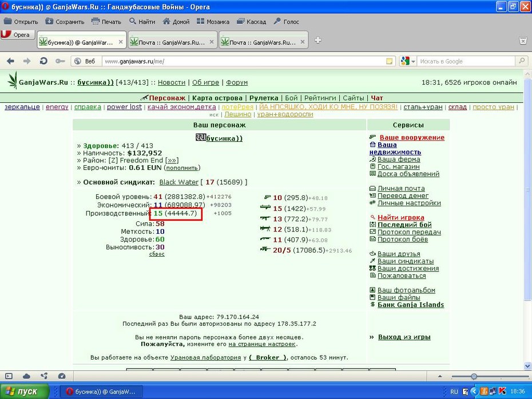Click the Найти search toolbar button
Image resolution: width=532 pixels, height=399 pixels.
click(142, 22)
